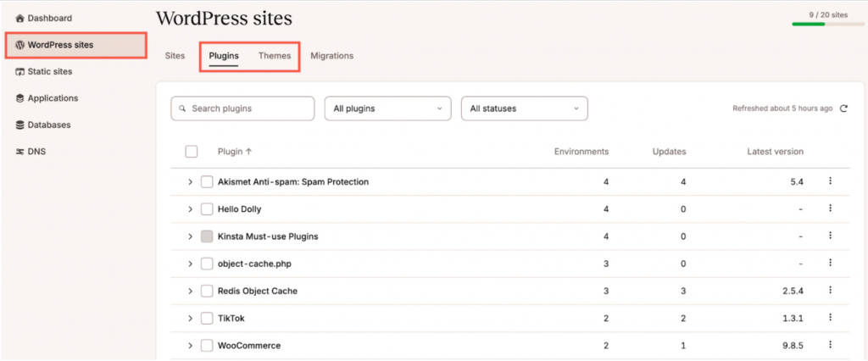The height and width of the screenshot is (361, 868).
Task: Expand the object-cache.php row chevron
Action: 191,264
